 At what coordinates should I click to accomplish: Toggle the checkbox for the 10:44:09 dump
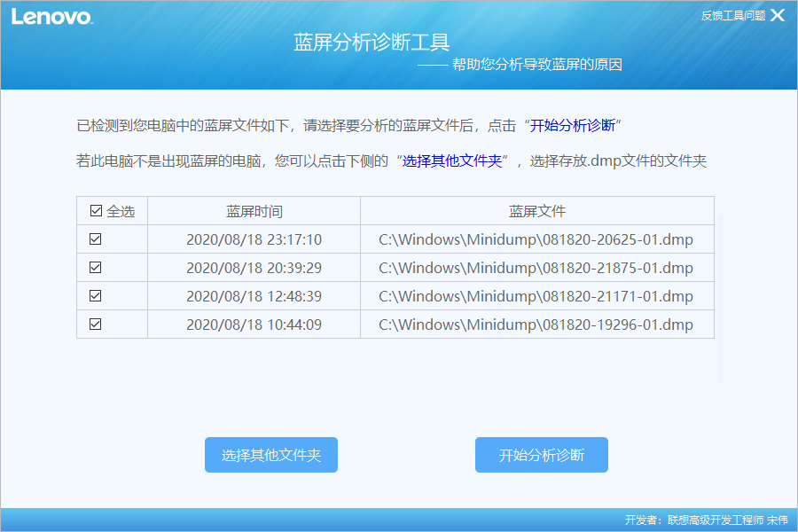(x=96, y=325)
